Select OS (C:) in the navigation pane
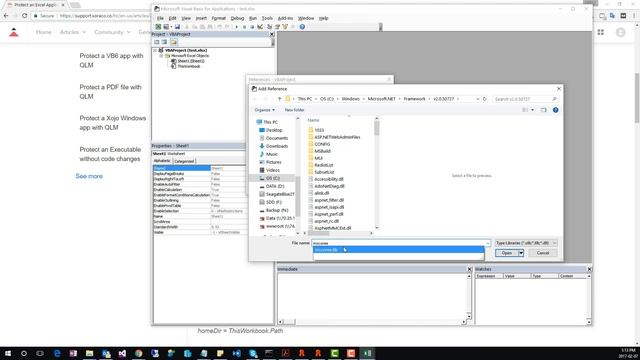The width and height of the screenshot is (640, 360). click(273, 178)
